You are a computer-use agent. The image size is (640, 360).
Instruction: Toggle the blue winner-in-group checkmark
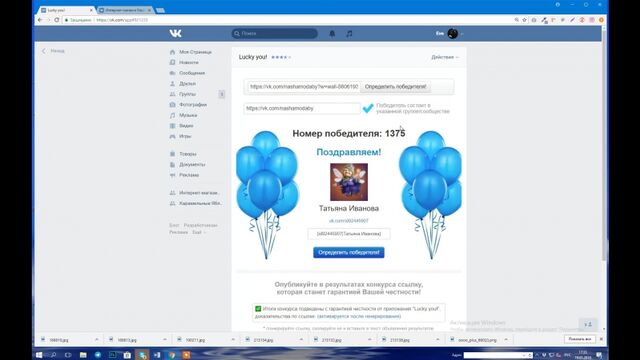pos(368,108)
